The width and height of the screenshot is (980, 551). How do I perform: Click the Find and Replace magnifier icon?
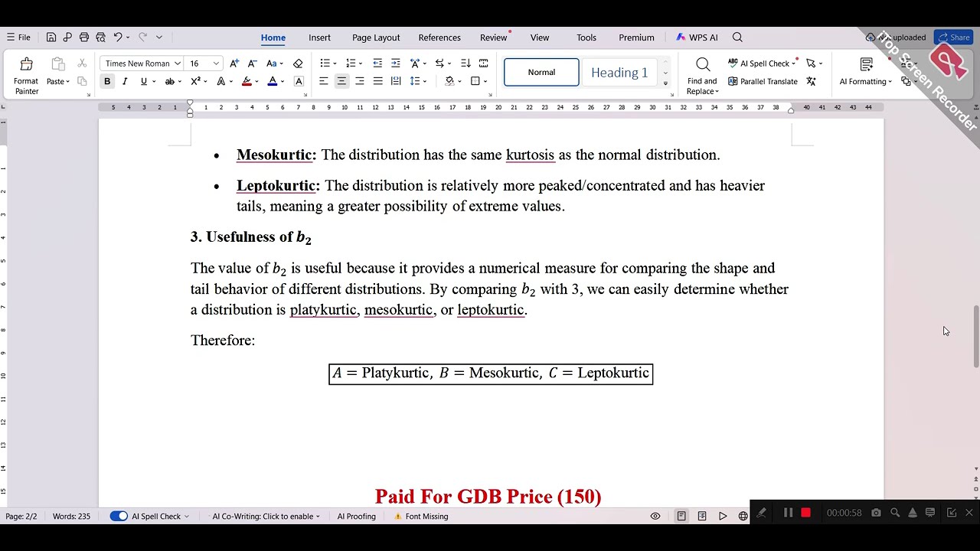click(703, 64)
